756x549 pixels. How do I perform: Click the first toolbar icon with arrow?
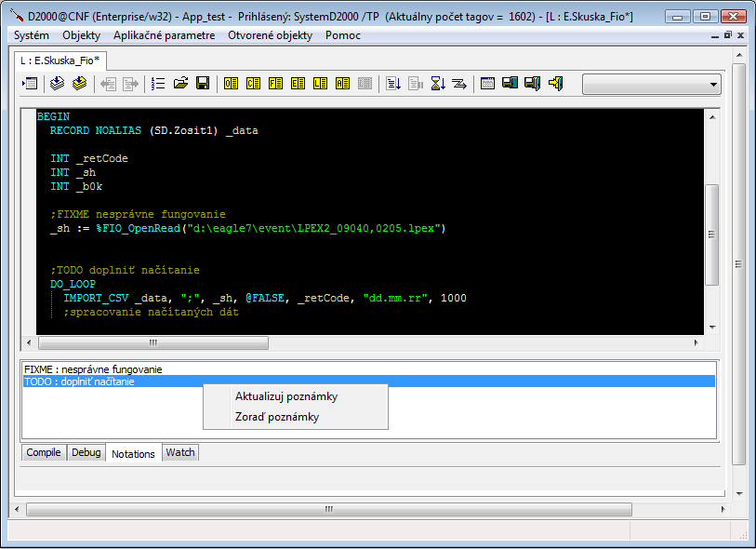click(x=30, y=84)
